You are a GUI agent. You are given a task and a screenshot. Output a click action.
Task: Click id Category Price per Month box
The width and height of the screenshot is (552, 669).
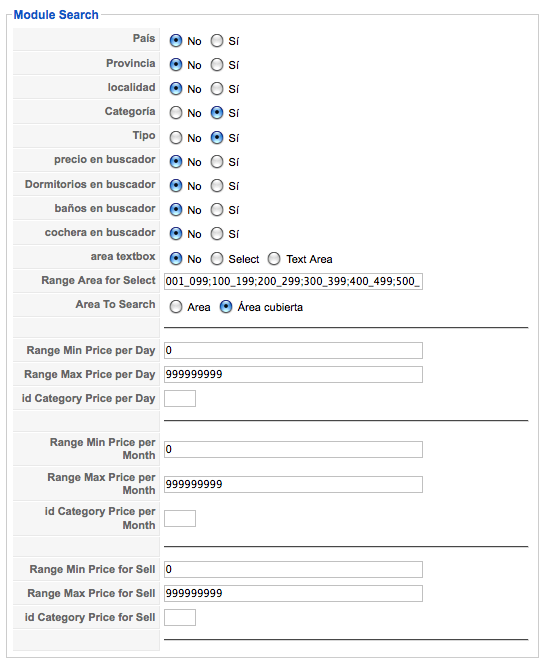click(x=180, y=518)
